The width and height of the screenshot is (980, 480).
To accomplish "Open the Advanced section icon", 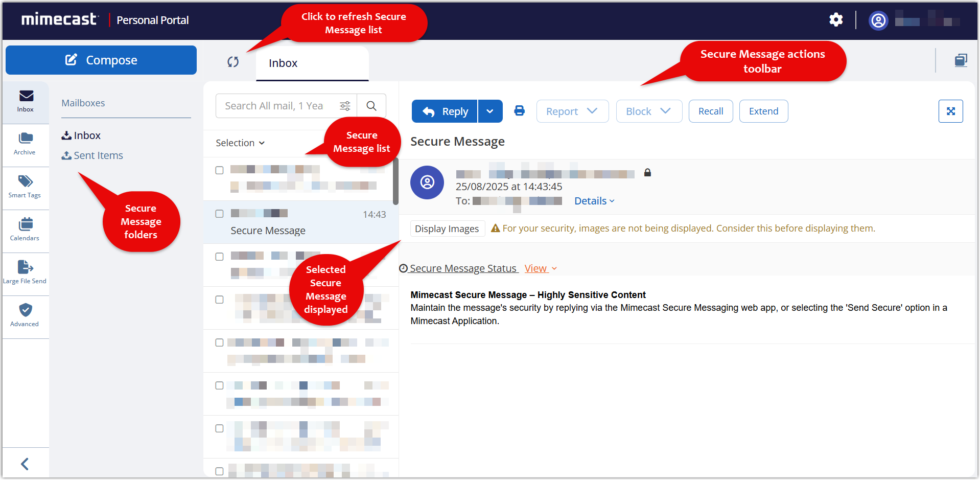I will click(x=25, y=315).
